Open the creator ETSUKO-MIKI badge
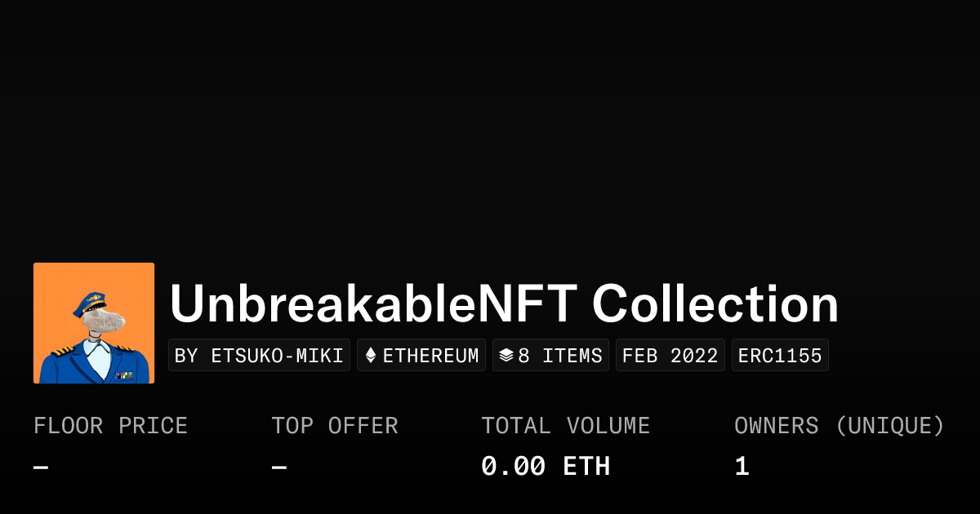980x514 pixels. [260, 356]
